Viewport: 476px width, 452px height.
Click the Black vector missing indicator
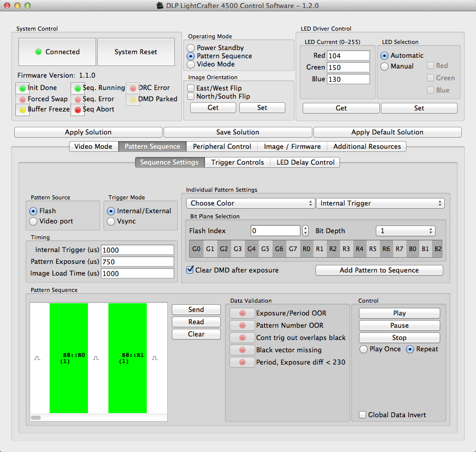pos(242,350)
